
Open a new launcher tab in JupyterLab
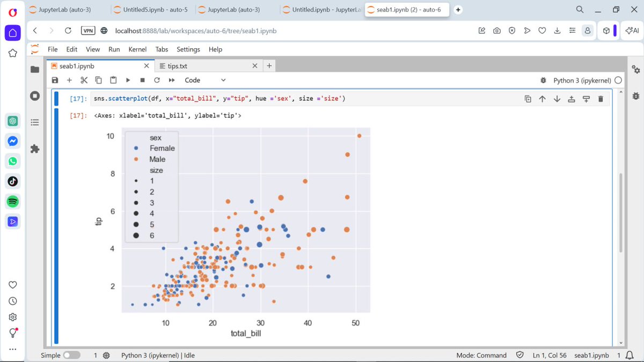pyautogui.click(x=269, y=66)
